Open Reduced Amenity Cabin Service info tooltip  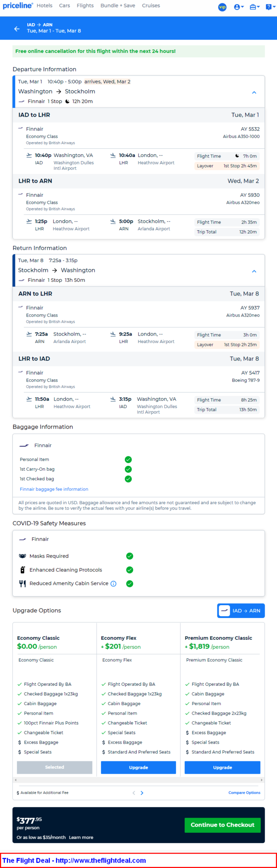[113, 584]
